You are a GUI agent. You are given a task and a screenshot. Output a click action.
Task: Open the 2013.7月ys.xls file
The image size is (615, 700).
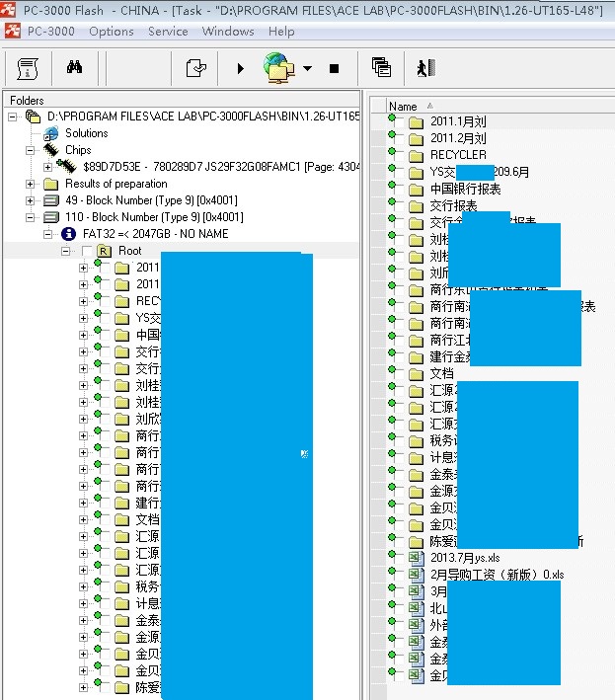click(x=465, y=557)
